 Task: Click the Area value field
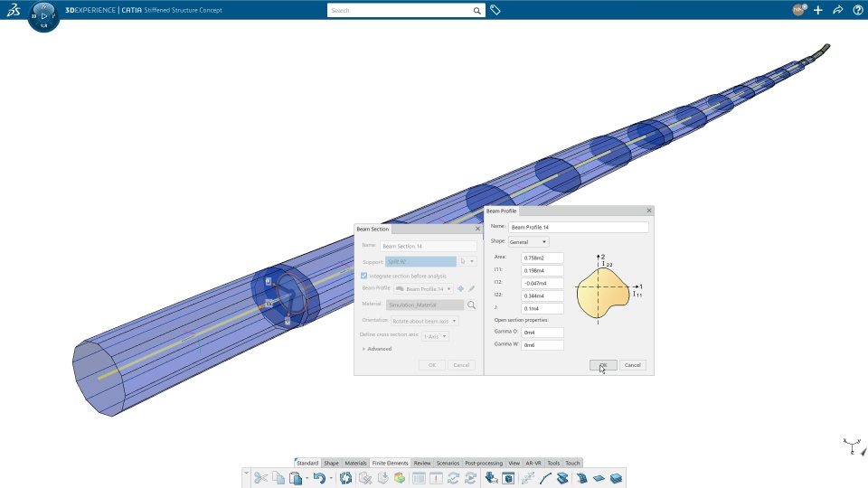pos(542,258)
